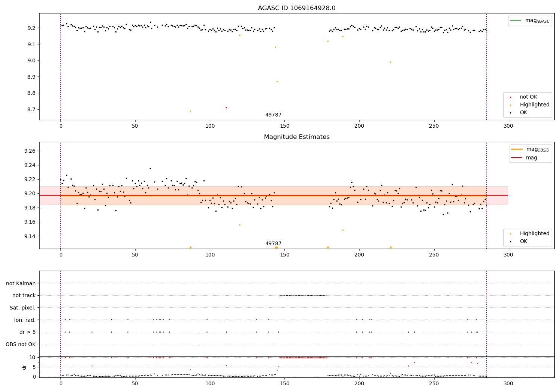The image size is (560, 392).
Task: Click the 'Ion. rad.' axis label
Action: (25, 320)
